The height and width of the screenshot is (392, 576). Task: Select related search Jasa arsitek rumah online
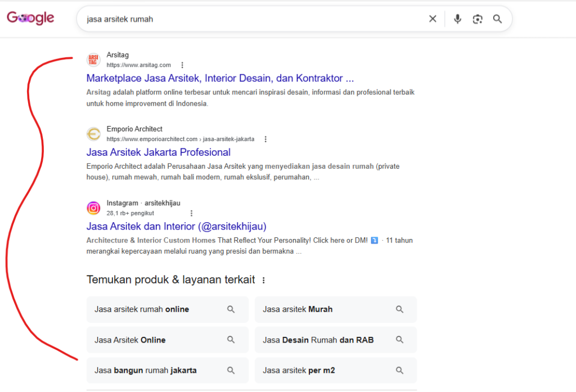click(168, 309)
